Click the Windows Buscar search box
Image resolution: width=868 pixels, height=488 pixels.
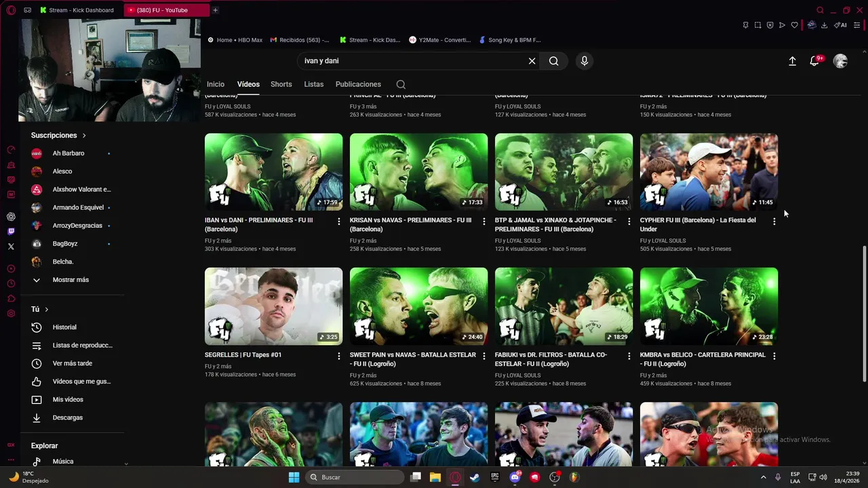coord(355,477)
